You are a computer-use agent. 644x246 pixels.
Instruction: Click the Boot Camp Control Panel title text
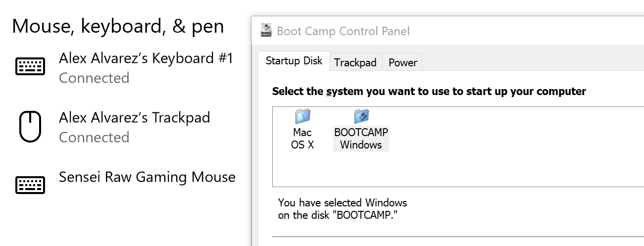point(343,31)
